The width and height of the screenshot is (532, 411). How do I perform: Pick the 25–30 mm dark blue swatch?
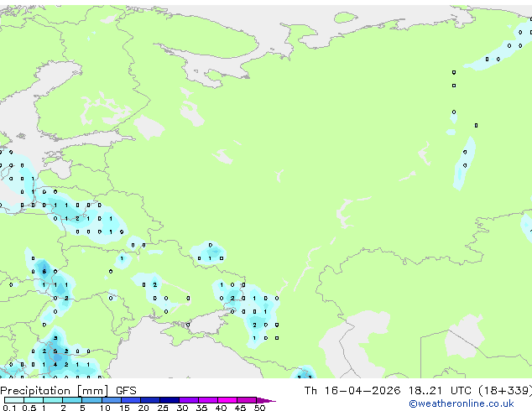coord(170,400)
